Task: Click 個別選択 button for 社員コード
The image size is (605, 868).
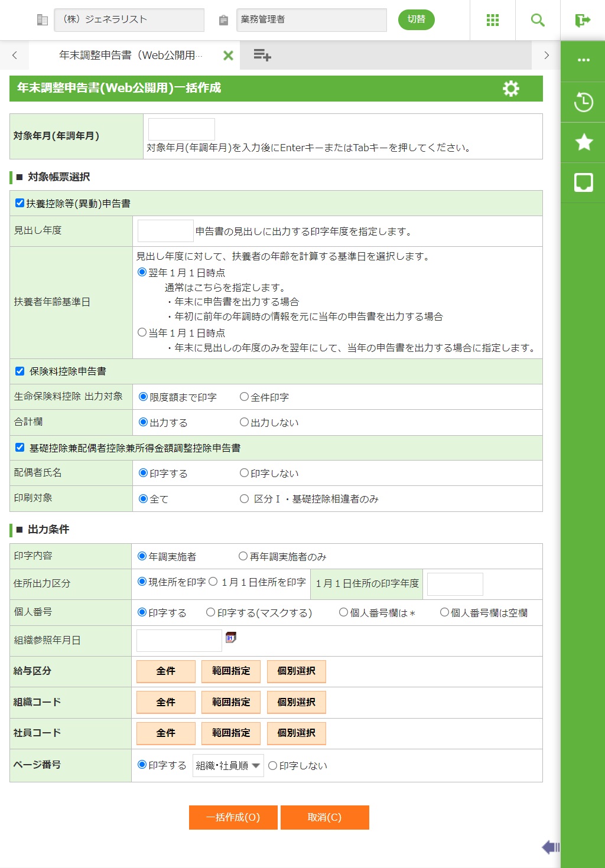Action: point(296,733)
